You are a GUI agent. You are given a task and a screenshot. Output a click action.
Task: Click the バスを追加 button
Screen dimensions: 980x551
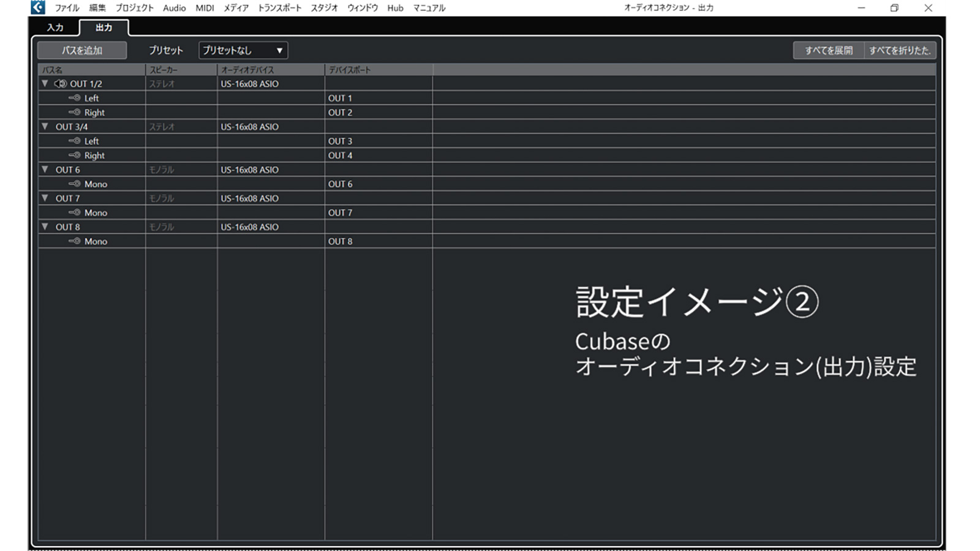(x=82, y=50)
